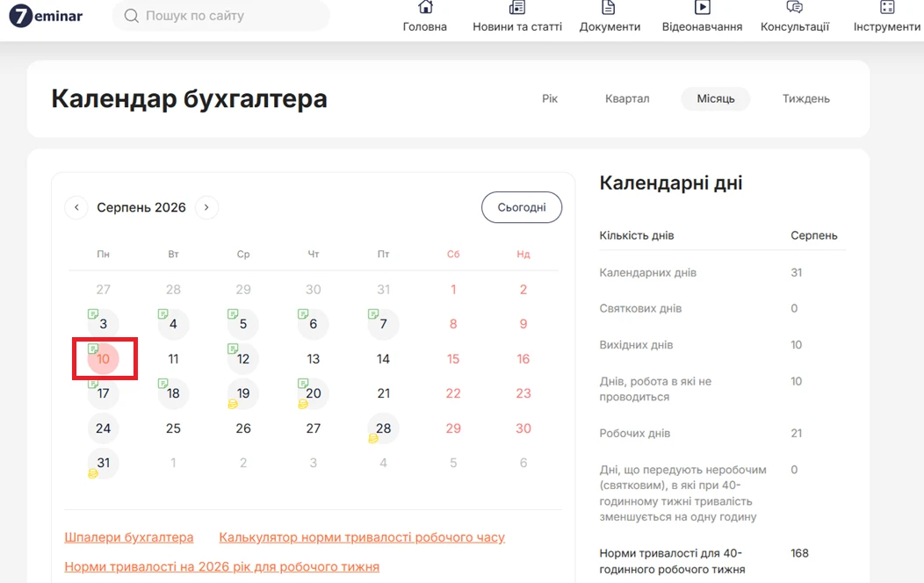Select the Місяць view tab
Screen dimensions: 924x583
pos(715,99)
